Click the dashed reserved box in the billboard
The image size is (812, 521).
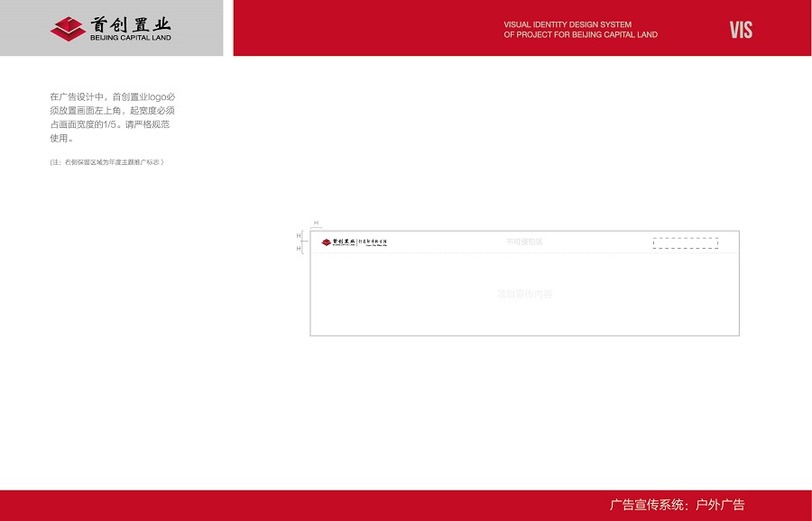[x=686, y=243]
